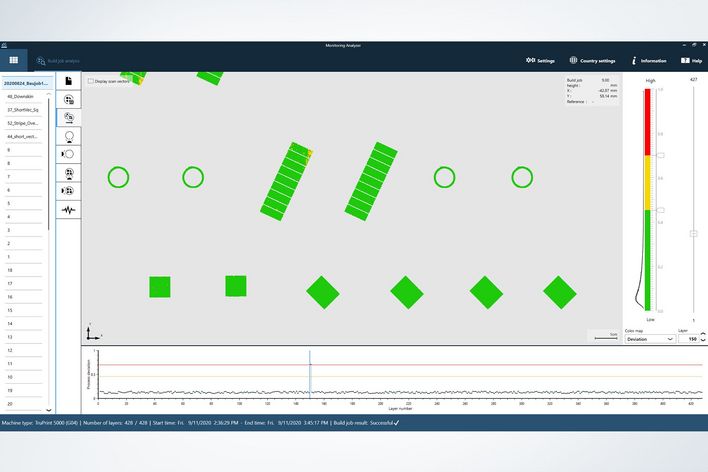Click the upper threshold handle on color scale
Image resolution: width=708 pixels, height=472 pixels.
pyautogui.click(x=658, y=155)
